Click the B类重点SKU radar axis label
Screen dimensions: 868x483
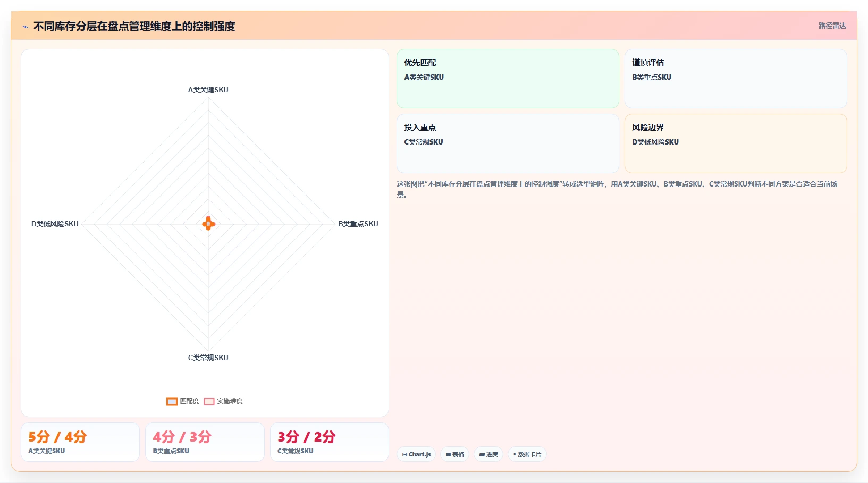click(x=358, y=224)
